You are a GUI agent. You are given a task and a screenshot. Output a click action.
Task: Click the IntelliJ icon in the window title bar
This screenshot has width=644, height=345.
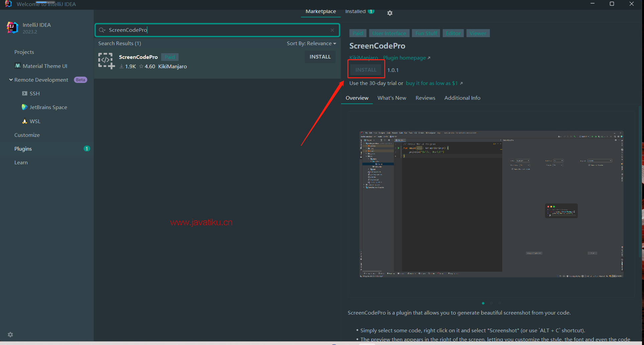coord(8,4)
